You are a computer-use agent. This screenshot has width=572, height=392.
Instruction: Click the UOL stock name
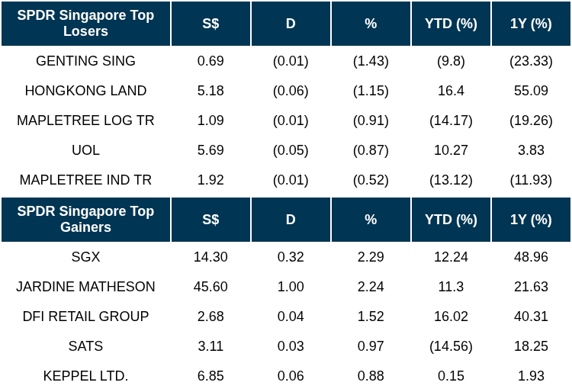point(85,150)
